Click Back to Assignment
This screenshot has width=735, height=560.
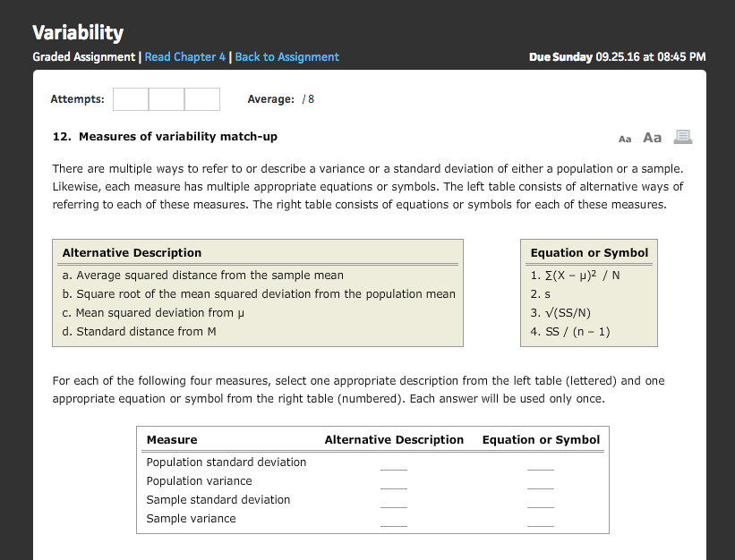click(286, 56)
